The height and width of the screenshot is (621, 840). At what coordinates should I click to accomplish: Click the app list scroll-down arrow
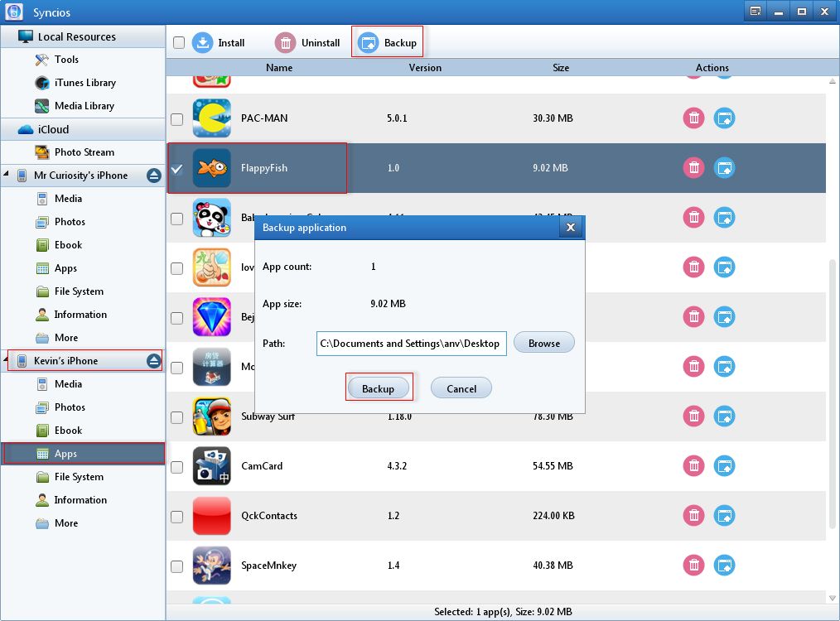[x=832, y=598]
